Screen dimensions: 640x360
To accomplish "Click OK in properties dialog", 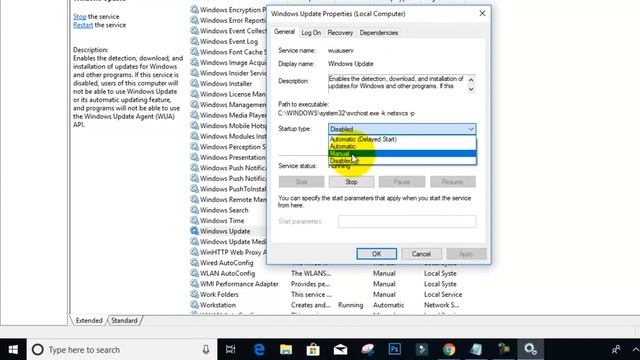I will (376, 254).
